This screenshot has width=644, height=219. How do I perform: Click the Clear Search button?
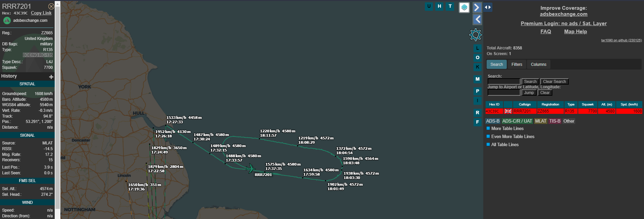554,82
